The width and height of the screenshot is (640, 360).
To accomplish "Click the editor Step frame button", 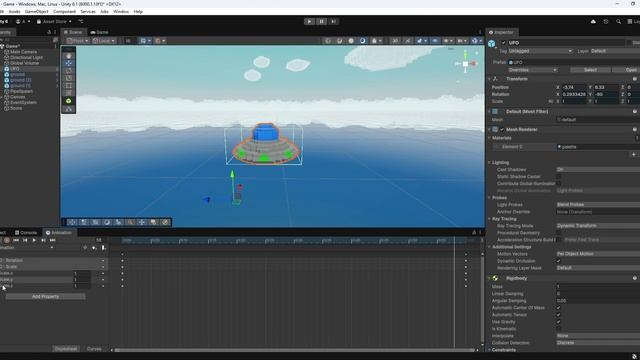I will (333, 22).
